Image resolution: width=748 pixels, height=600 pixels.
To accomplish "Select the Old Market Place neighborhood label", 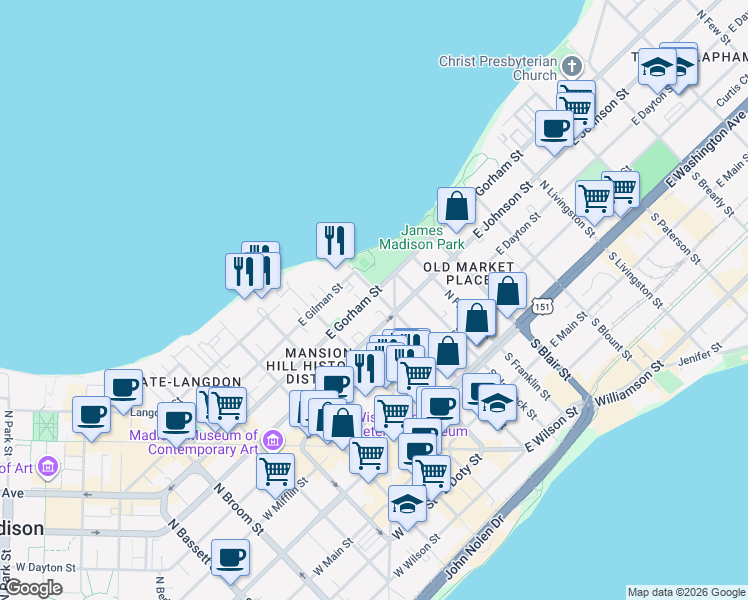I will tap(468, 273).
